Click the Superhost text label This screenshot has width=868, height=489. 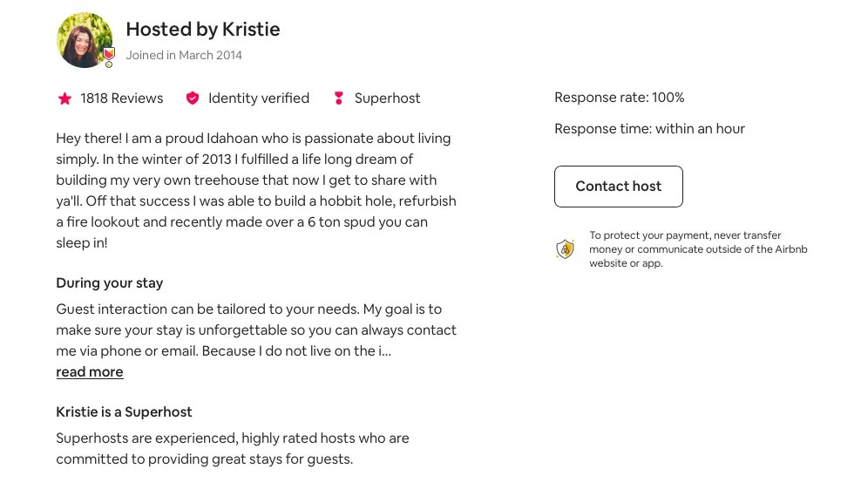pos(387,98)
